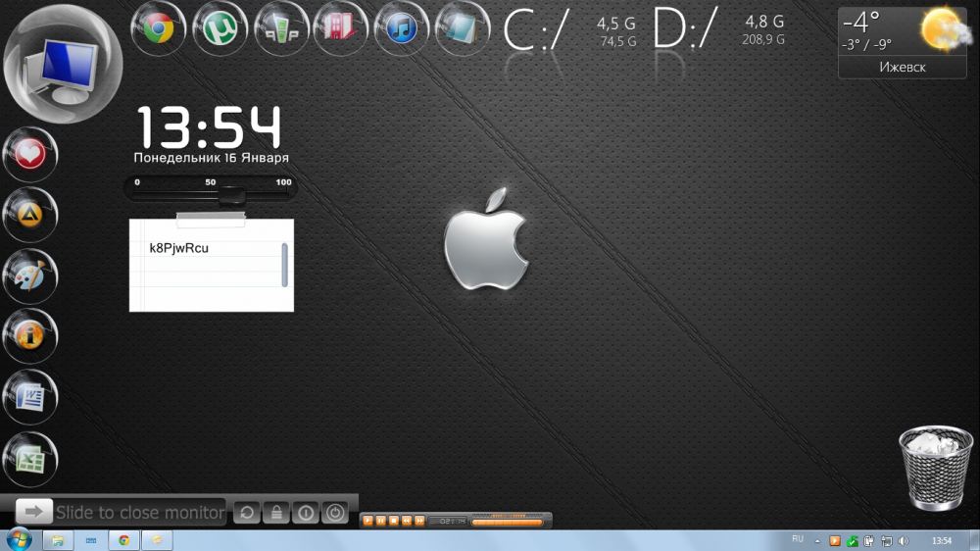Open the orange info bubble icon
Image resolution: width=980 pixels, height=551 pixels.
pos(30,336)
